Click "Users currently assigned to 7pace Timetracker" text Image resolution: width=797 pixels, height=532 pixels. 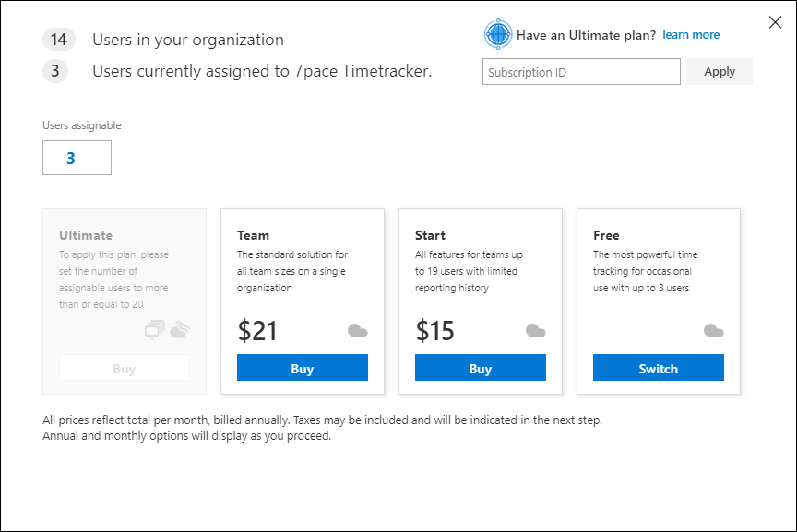[x=262, y=71]
